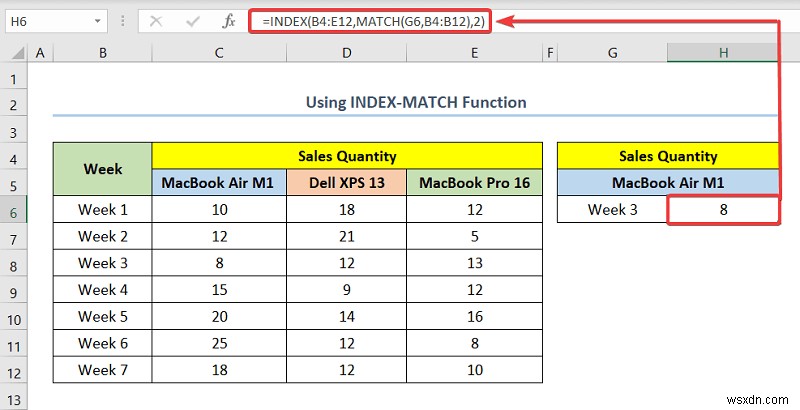This screenshot has height=410, width=800.
Task: Click the 'Using INDEX-MATCH Function' title cell
Action: pos(416,102)
